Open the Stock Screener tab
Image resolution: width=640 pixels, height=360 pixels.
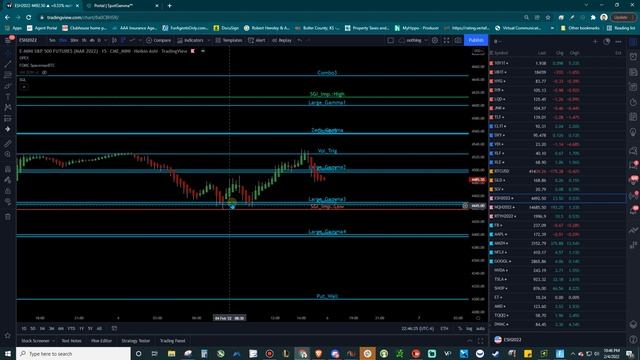coord(35,341)
